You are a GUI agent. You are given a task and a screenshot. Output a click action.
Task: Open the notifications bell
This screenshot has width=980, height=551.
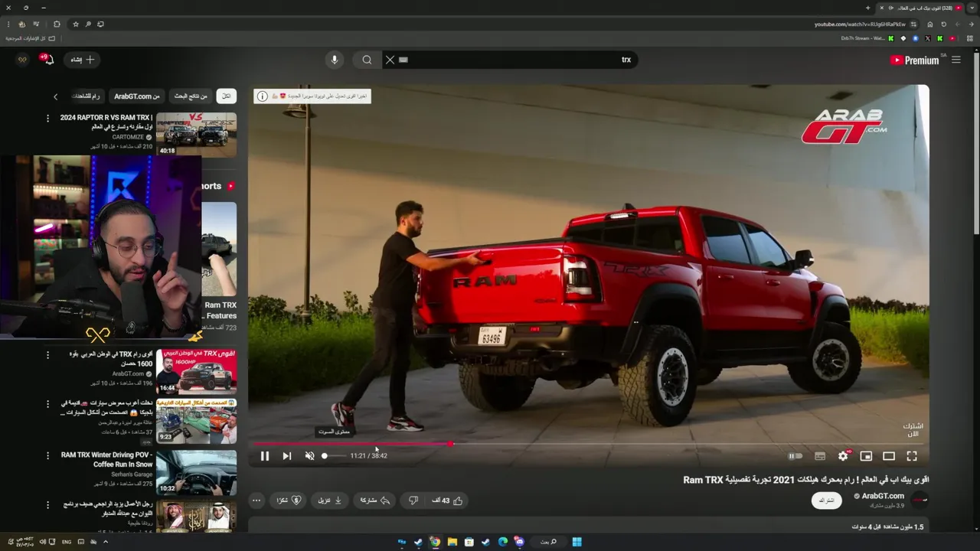(x=49, y=60)
